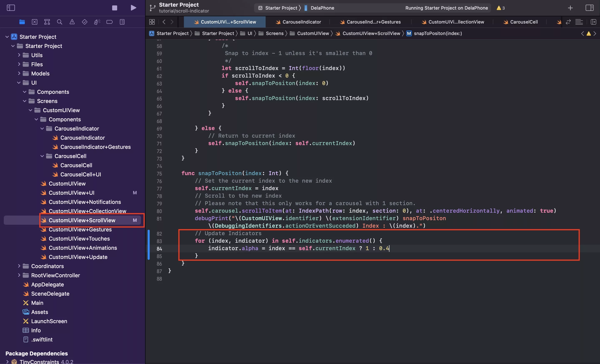Open the Source Control navigator
The image size is (600, 364).
[x=35, y=22]
